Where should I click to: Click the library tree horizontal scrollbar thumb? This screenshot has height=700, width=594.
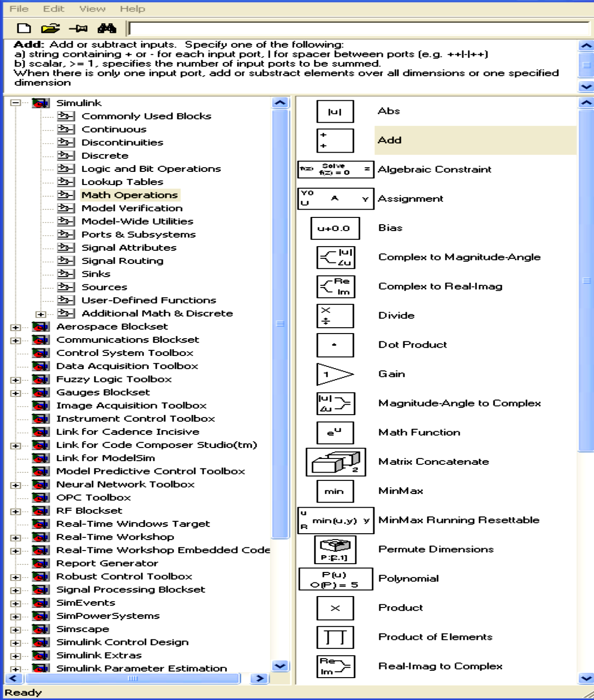(133, 679)
